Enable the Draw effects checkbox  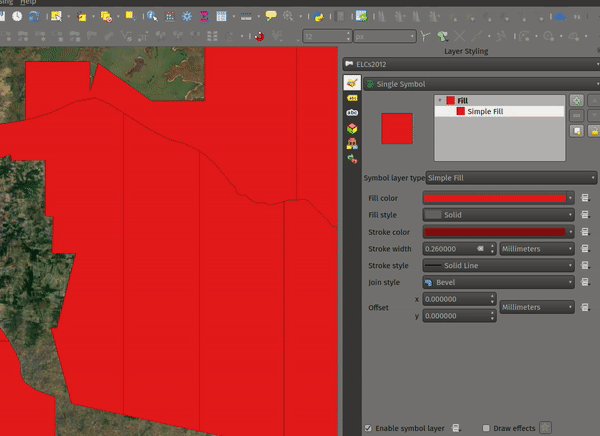(486, 428)
